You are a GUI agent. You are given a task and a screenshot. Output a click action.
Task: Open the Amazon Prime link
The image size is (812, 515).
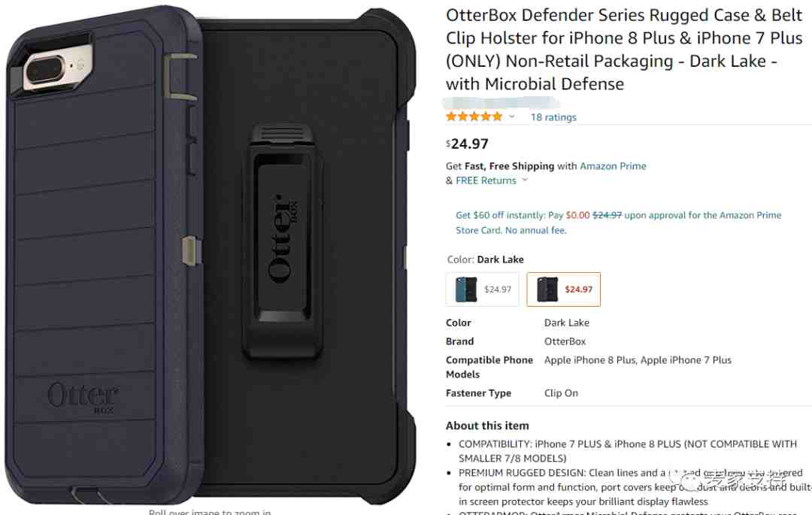613,166
